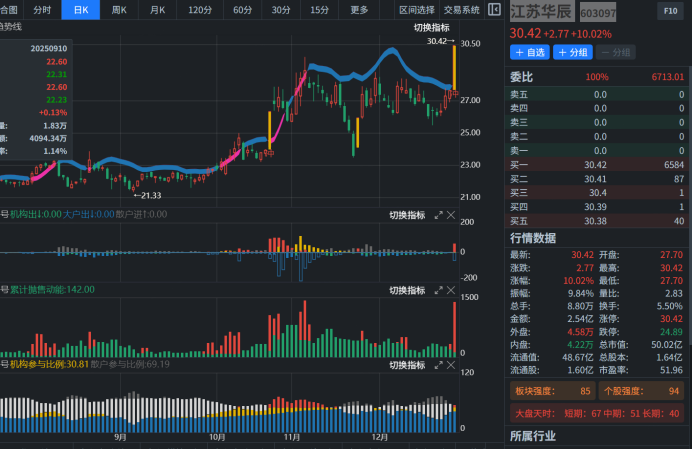Close the first indicator panel (机构出)

coord(450,215)
